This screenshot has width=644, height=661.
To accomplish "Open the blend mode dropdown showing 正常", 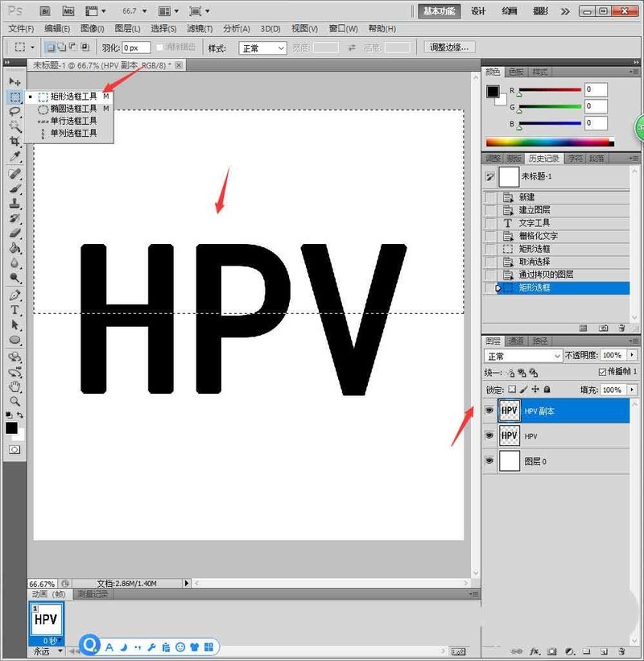I will (523, 354).
